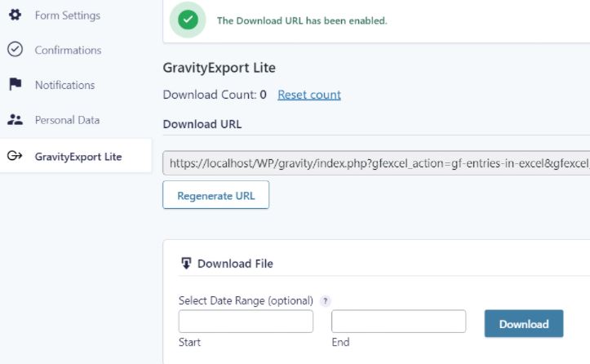Select Personal Data menu entry

pyautogui.click(x=67, y=120)
